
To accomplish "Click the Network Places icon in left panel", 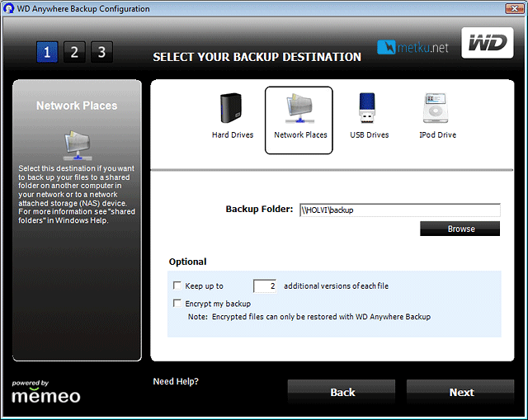I will tap(78, 145).
